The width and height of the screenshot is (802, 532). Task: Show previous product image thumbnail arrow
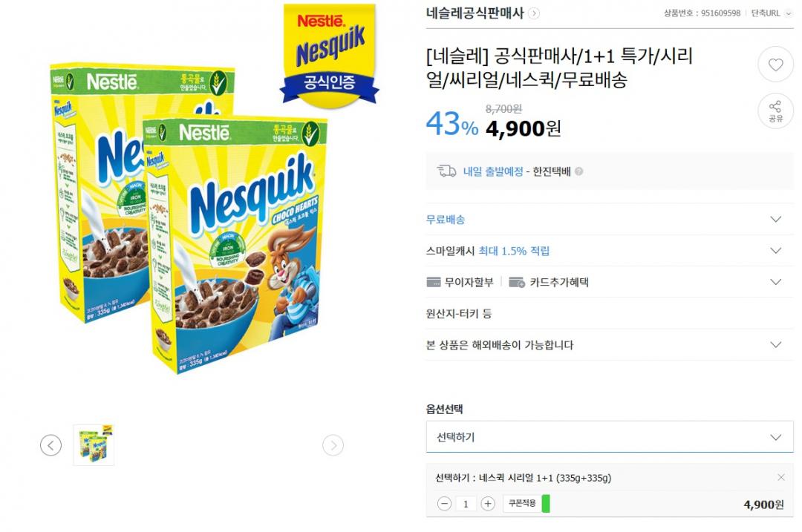pos(50,445)
